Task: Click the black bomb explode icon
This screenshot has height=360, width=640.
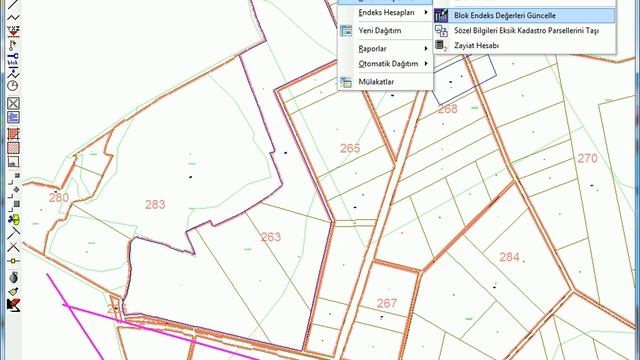Action: point(13,278)
